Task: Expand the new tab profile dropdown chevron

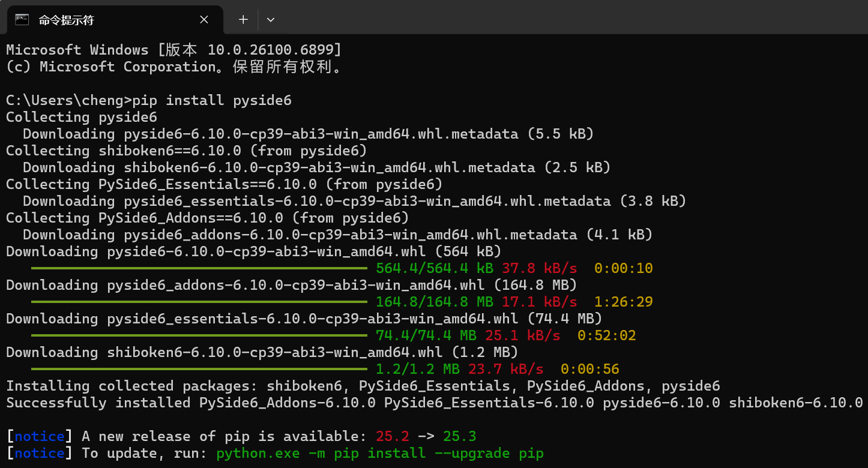Action: [x=271, y=19]
